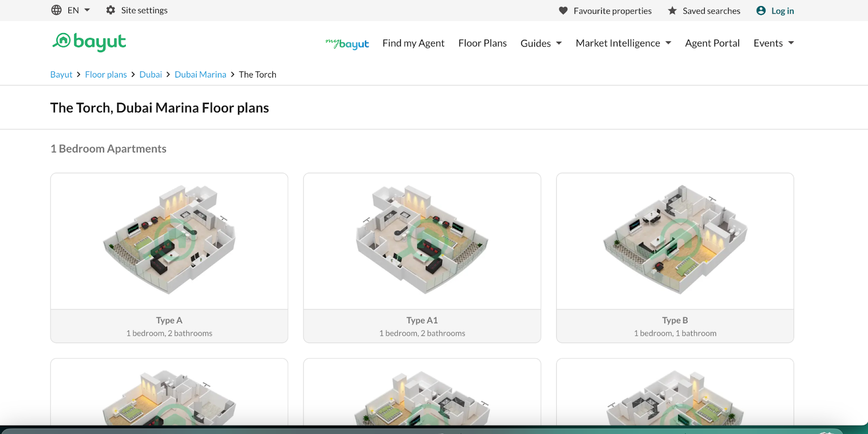Screen dimensions: 868x434
Task: Click '1 bedroom, 1 bathroom' under Type B
Action: click(675, 333)
